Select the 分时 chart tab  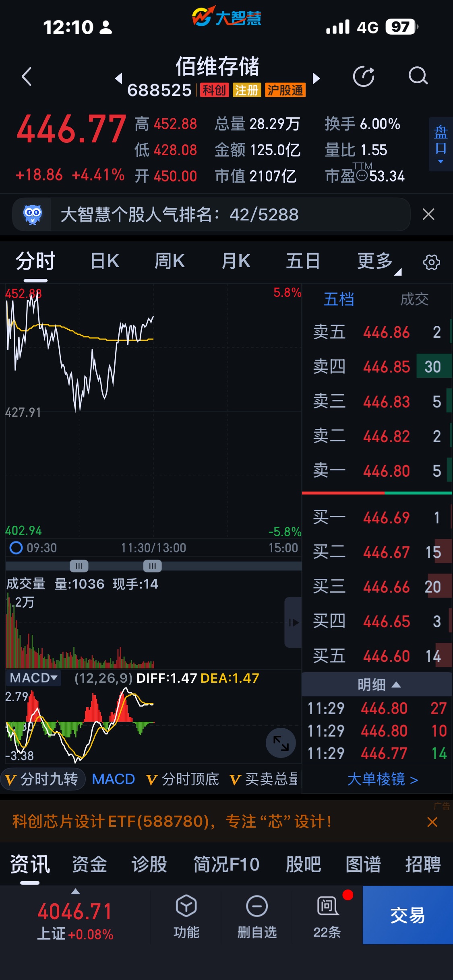(x=35, y=261)
